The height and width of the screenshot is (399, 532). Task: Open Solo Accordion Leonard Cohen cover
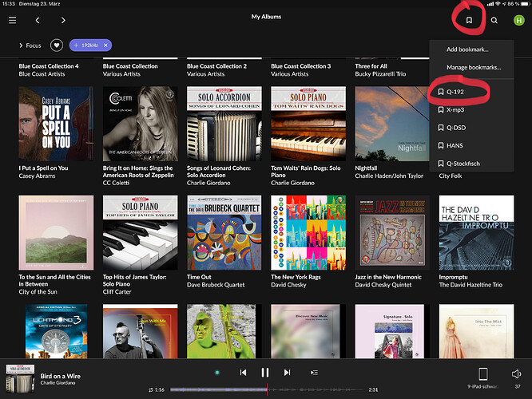(x=224, y=124)
